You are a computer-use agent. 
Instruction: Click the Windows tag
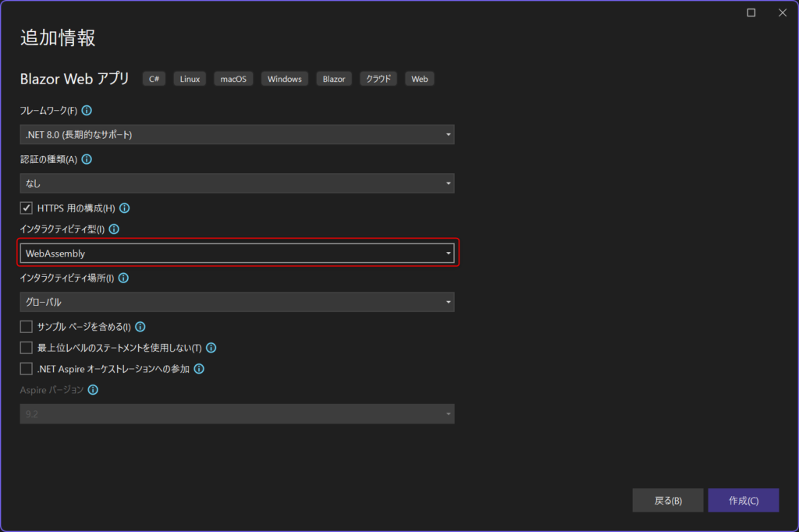point(284,79)
